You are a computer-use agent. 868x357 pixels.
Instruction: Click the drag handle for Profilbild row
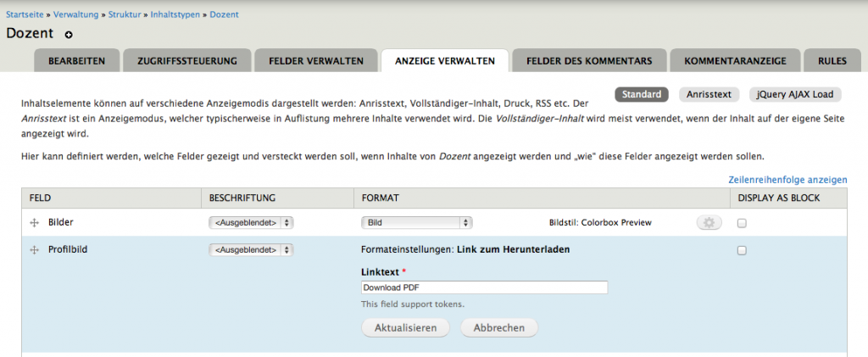35,250
